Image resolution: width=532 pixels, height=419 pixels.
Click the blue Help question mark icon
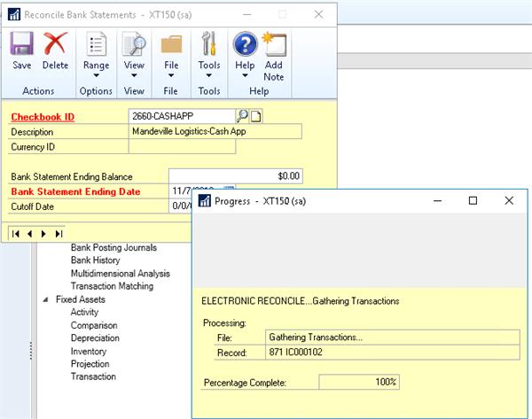click(x=245, y=43)
